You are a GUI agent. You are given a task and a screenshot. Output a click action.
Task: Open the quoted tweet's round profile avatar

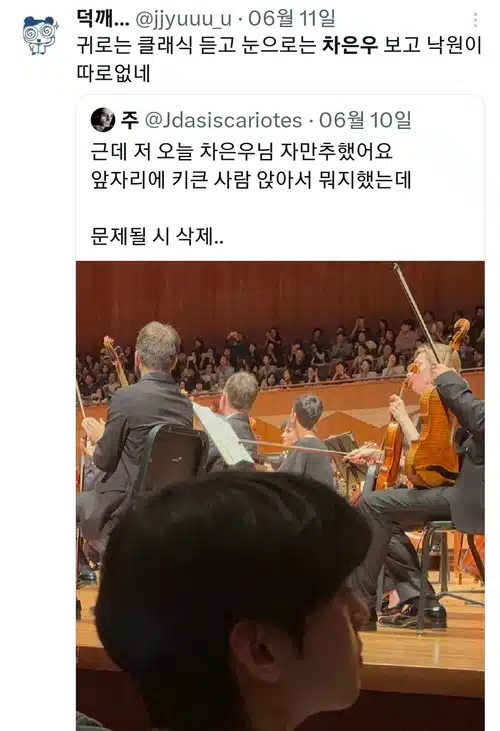click(103, 120)
